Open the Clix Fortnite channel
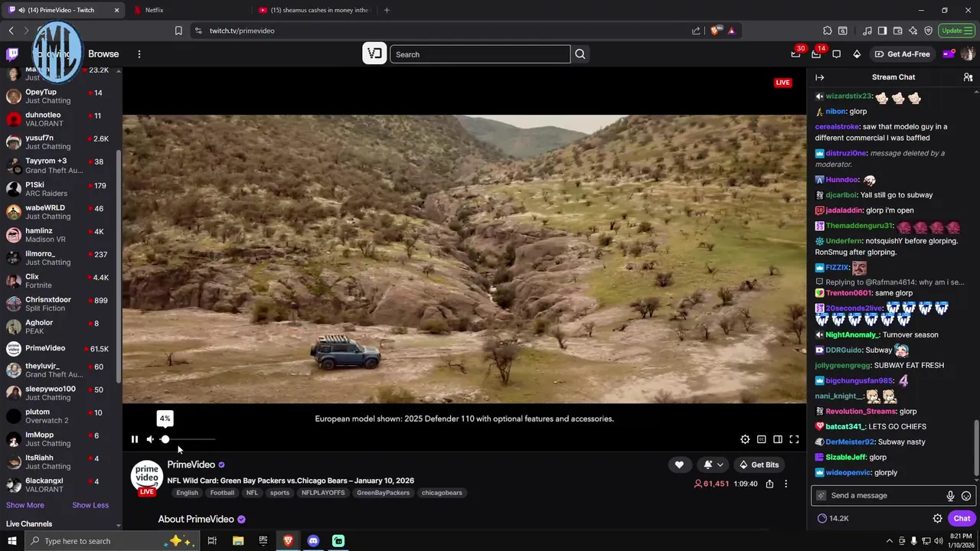Viewport: 980px width, 551px height. pos(57,281)
